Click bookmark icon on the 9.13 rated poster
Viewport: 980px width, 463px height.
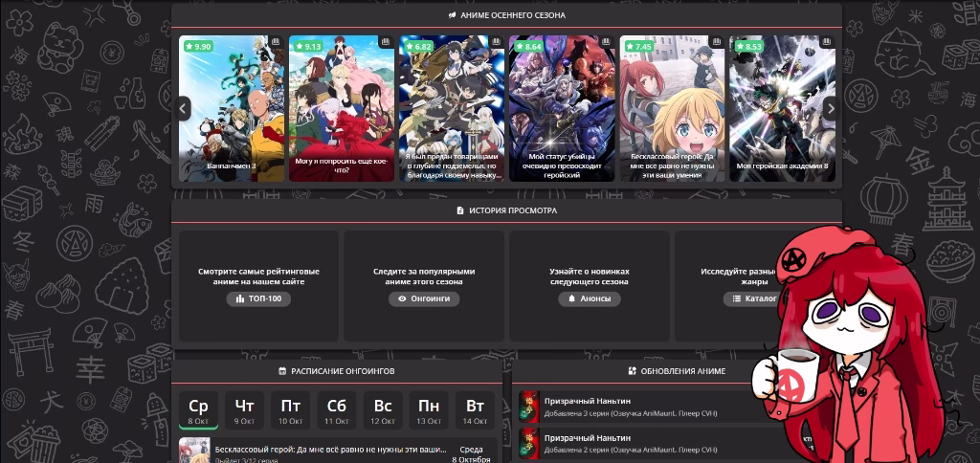coord(386,43)
